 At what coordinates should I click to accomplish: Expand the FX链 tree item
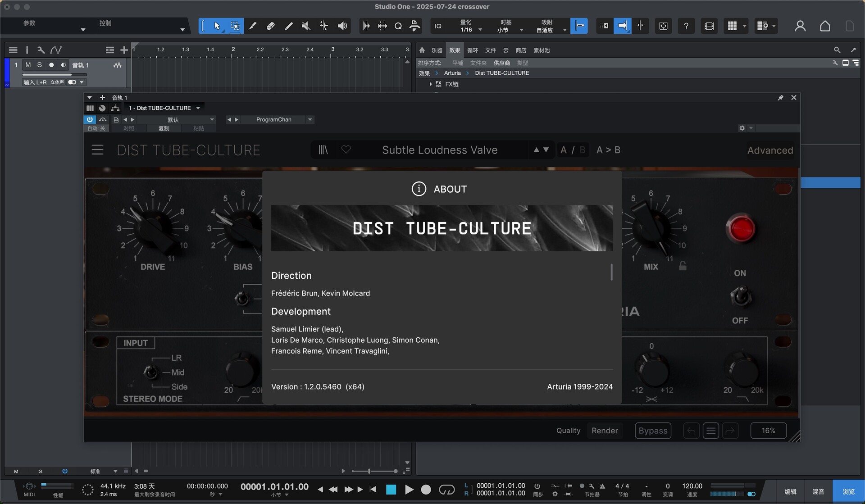tap(431, 84)
